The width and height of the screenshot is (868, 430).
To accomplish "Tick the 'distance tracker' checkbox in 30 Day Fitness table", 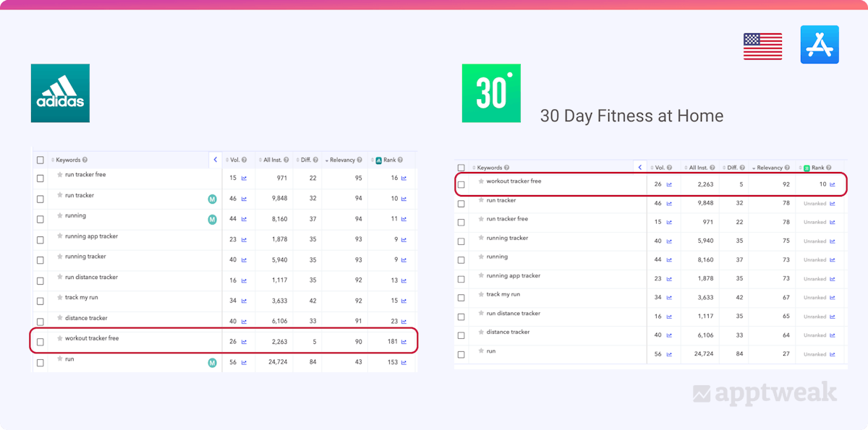I will pyautogui.click(x=461, y=335).
